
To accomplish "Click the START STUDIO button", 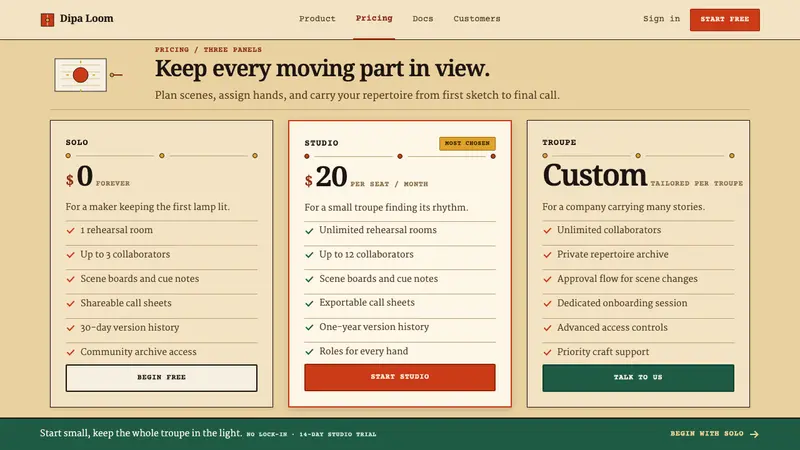I will (399, 377).
